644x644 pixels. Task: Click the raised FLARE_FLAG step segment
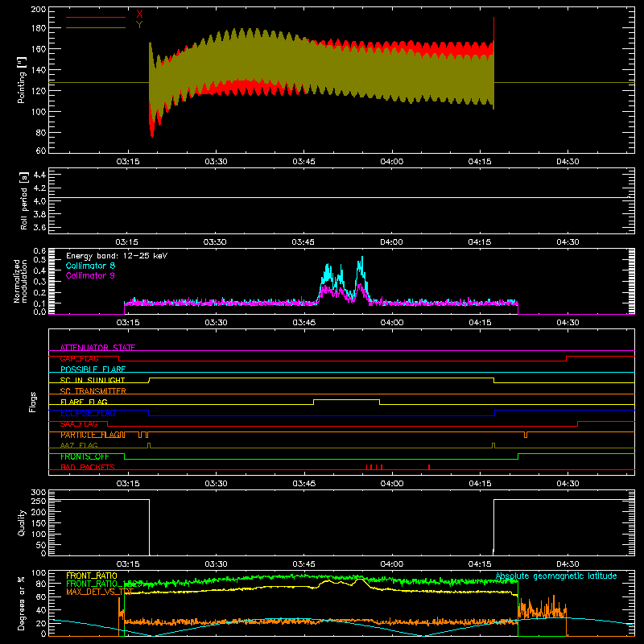[x=347, y=399]
